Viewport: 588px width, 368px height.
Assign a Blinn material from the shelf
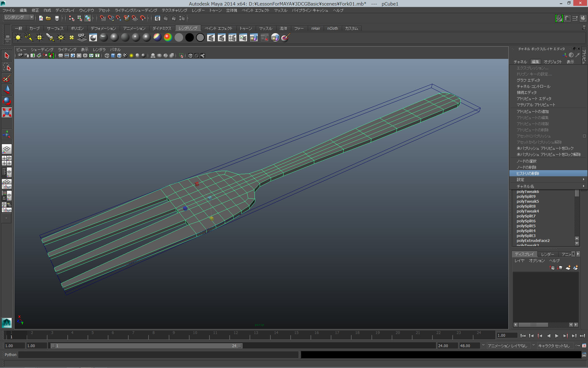click(x=114, y=37)
